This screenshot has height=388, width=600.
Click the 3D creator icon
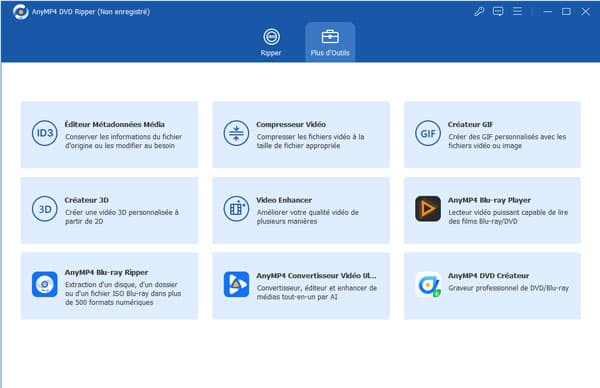click(45, 209)
